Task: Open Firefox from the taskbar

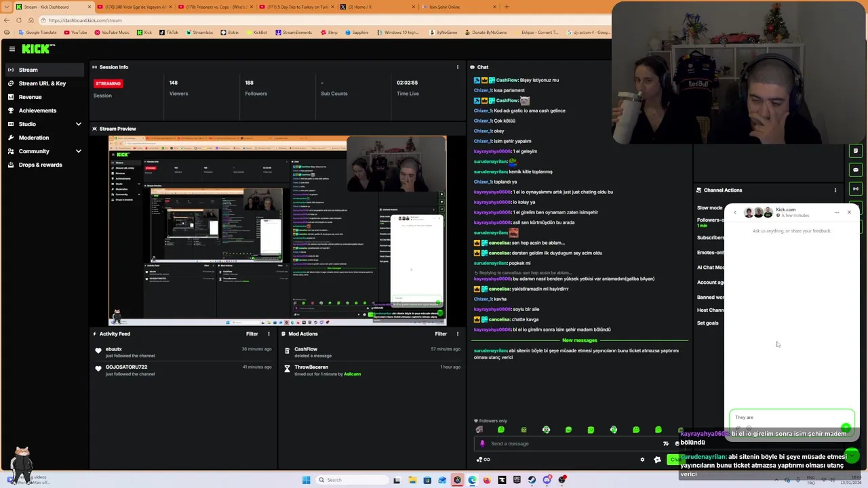Action: point(487,480)
